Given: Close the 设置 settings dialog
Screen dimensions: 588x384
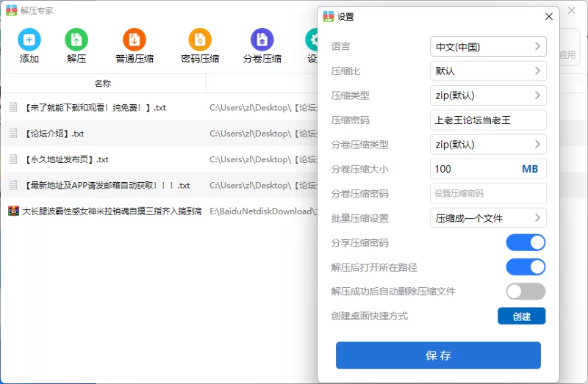Looking at the screenshot, I should 548,17.
